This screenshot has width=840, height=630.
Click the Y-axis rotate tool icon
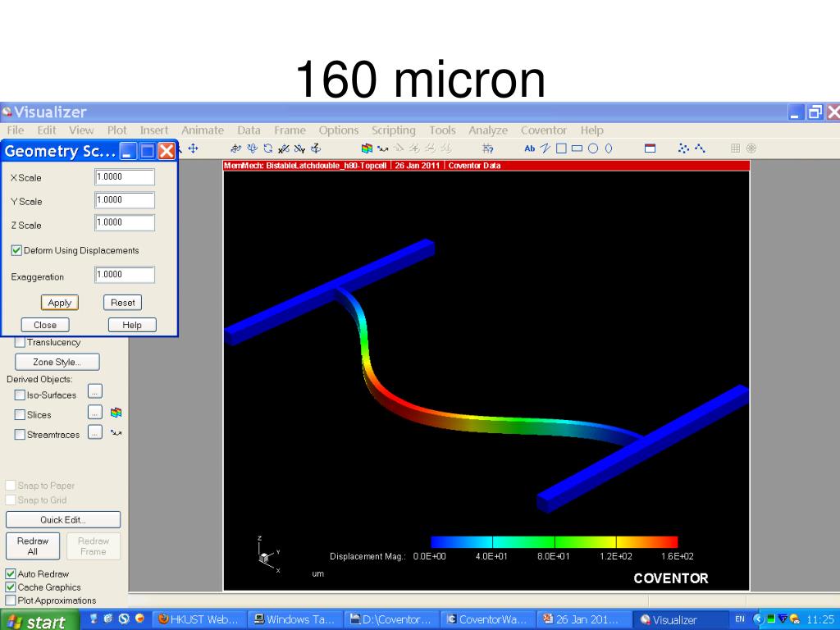pyautogui.click(x=300, y=148)
